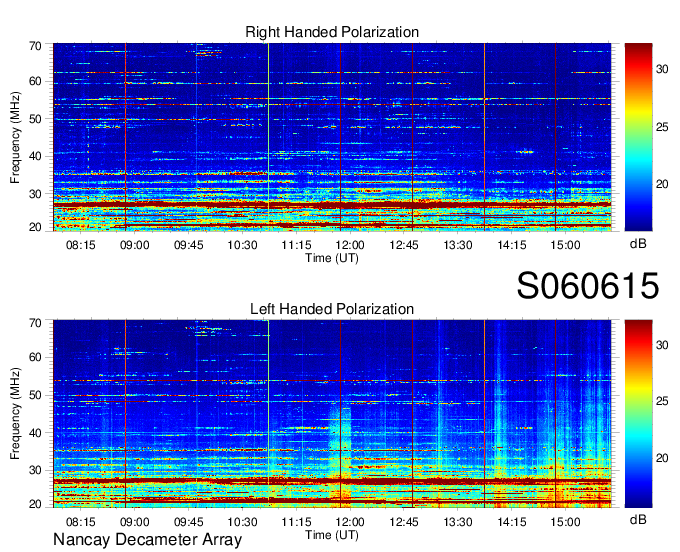Click the 30 MHz tick label on bottom plot

[35, 470]
